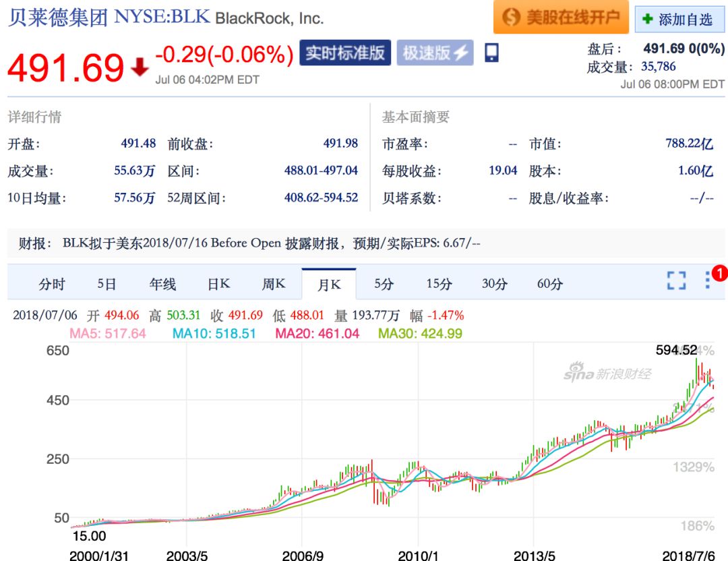Select the 月K monthly candlestick tab

pyautogui.click(x=329, y=284)
